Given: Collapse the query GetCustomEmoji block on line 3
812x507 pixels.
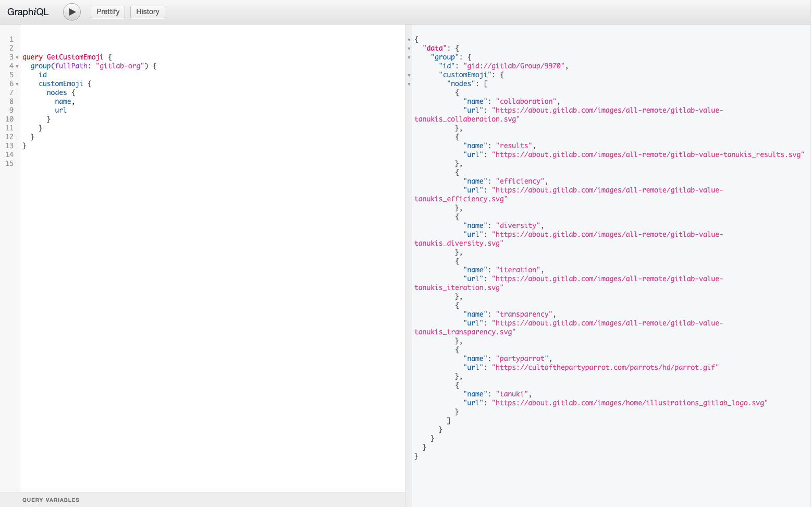Looking at the screenshot, I should tap(18, 57).
